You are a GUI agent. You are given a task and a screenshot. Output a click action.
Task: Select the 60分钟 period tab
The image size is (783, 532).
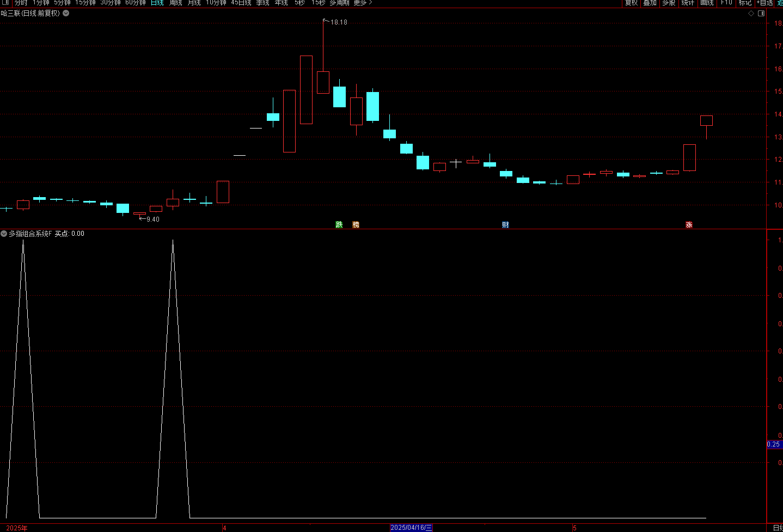[136, 3]
